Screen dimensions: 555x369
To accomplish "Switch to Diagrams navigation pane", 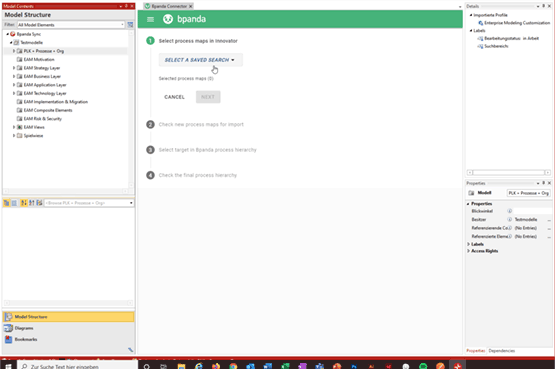I will pos(69,328).
